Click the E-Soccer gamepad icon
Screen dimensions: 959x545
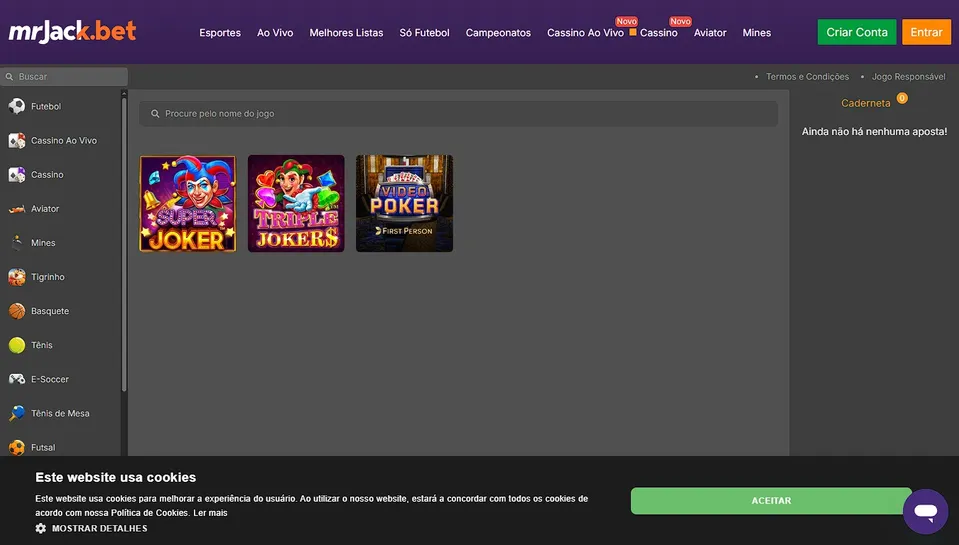(x=17, y=379)
